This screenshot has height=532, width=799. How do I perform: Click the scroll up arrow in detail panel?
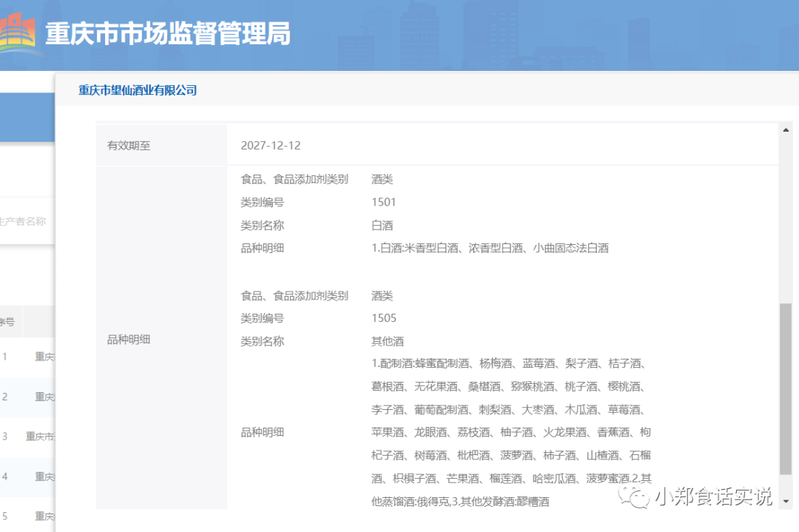(786, 130)
